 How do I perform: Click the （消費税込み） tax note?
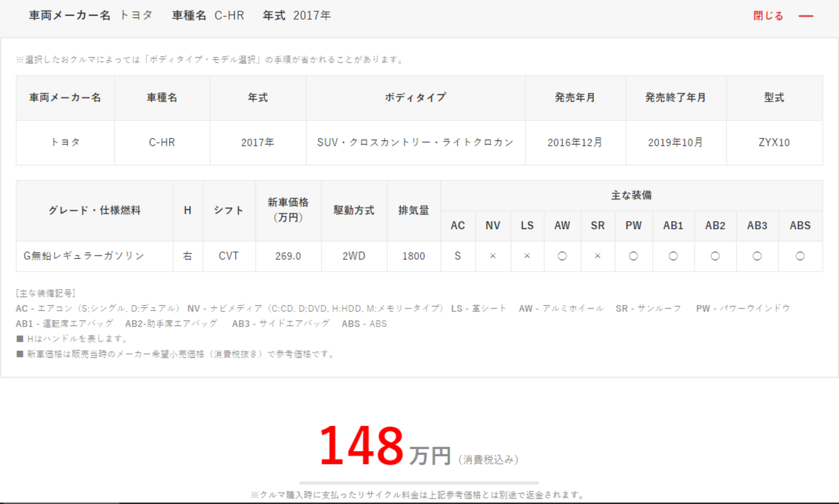pos(489,459)
